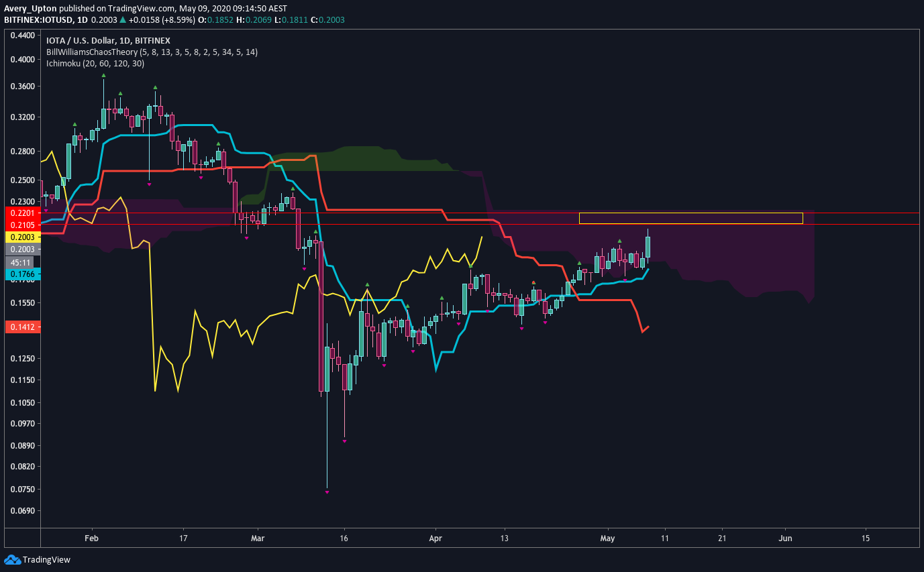Click the 11 date label on the time axis
The height and width of the screenshot is (572, 924).
(x=665, y=538)
